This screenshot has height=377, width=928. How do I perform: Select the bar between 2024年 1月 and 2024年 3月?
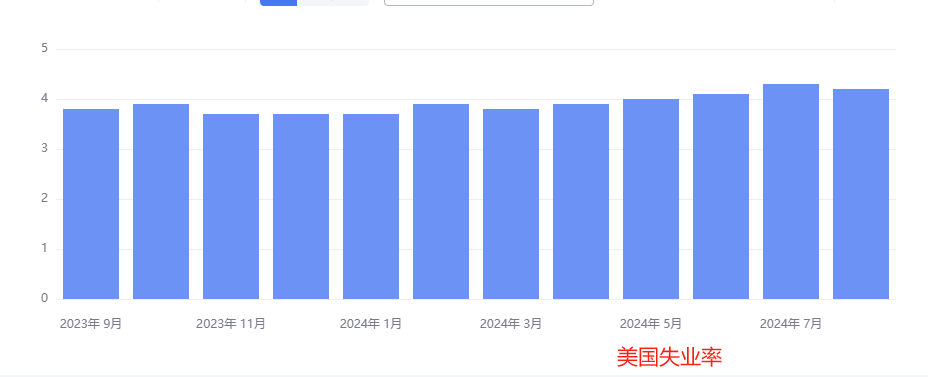(441, 202)
